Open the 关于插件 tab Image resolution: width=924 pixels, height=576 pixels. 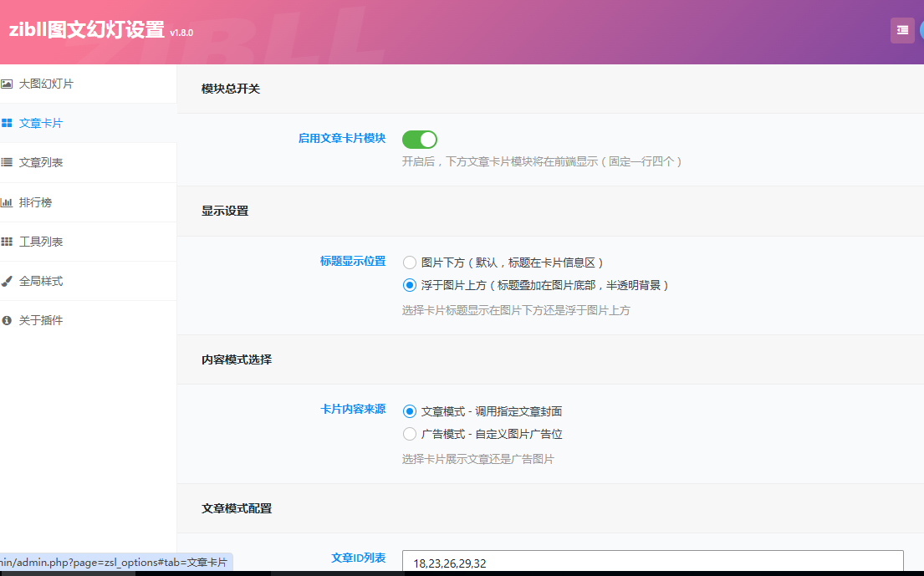click(89, 320)
